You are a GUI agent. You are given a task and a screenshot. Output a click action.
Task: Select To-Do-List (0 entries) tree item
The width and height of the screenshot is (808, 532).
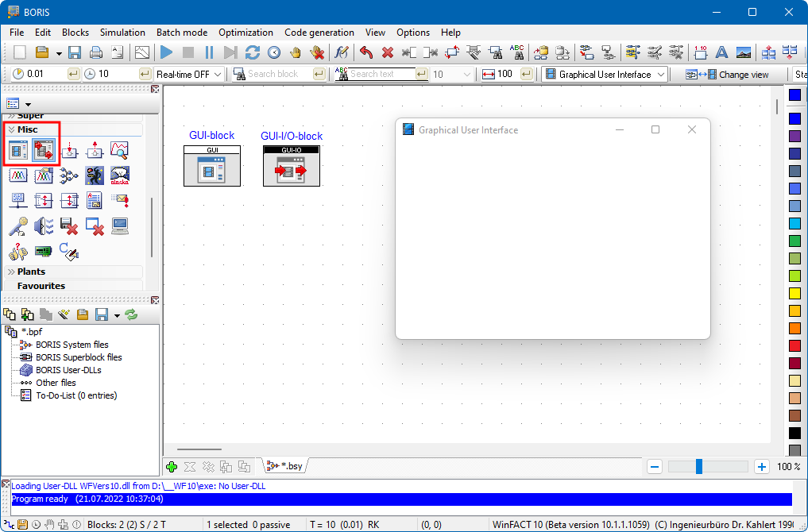76,395
